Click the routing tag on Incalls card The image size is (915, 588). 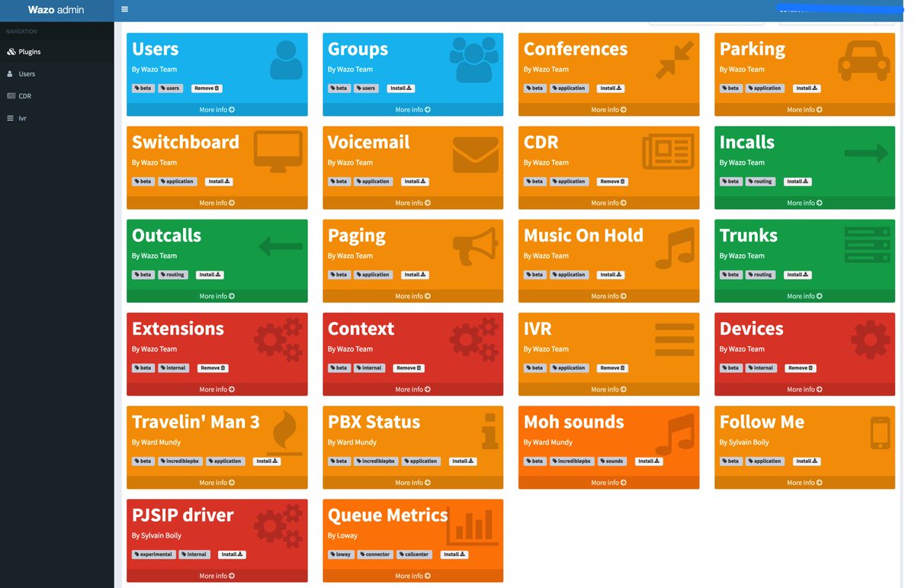point(761,182)
